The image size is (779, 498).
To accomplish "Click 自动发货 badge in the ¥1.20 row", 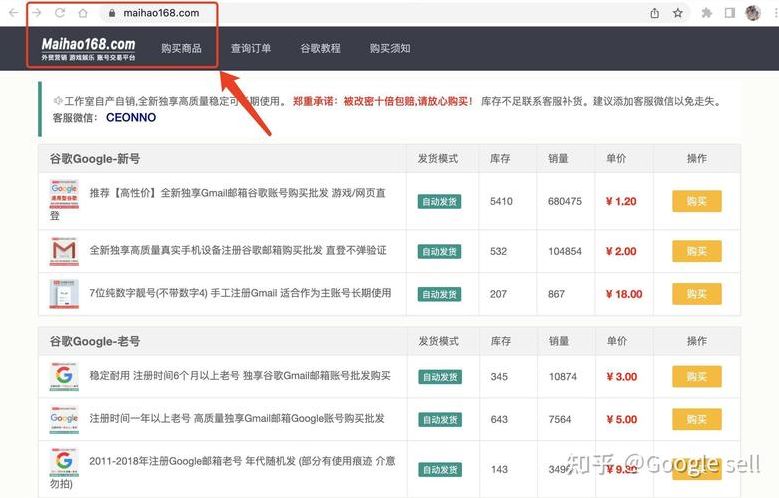I will click(x=439, y=202).
